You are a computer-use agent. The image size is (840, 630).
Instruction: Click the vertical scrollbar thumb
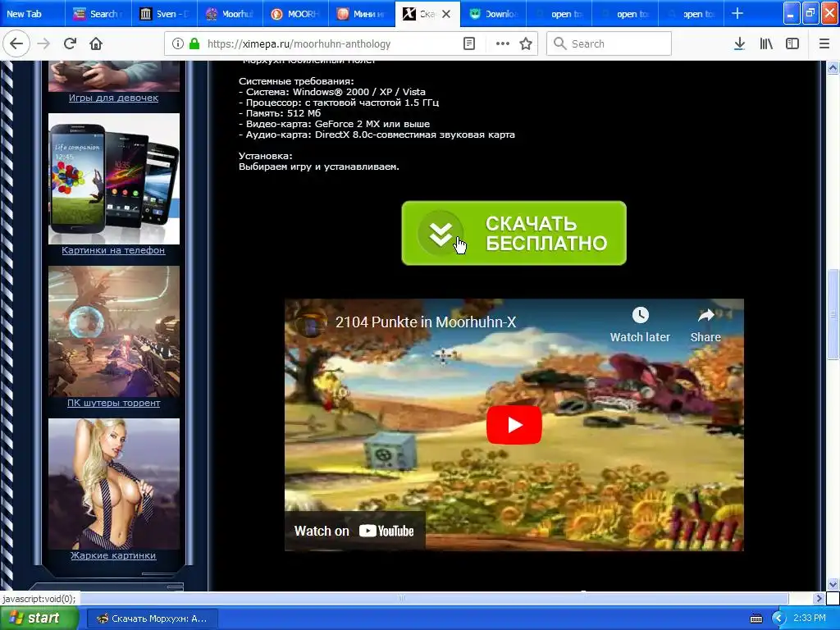(833, 314)
